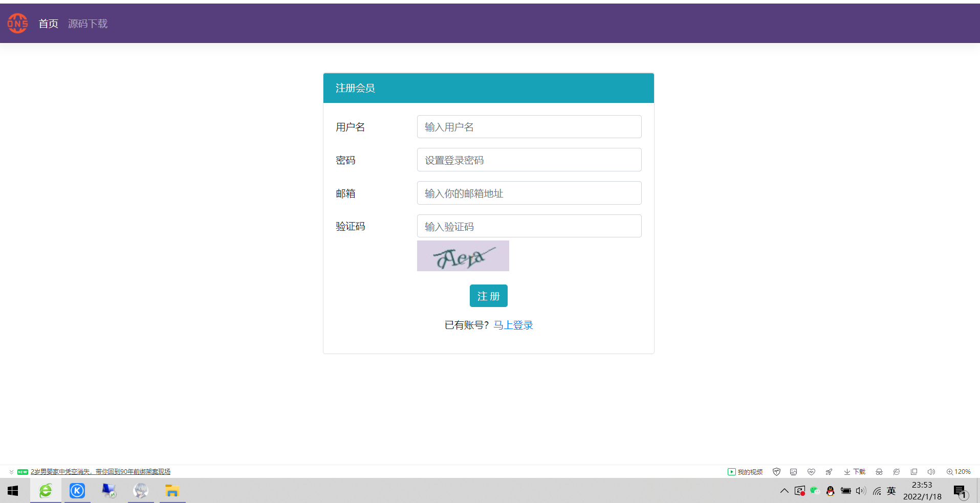This screenshot has width=980, height=503.
Task: Mute the page via the speaker icon
Action: tap(931, 471)
